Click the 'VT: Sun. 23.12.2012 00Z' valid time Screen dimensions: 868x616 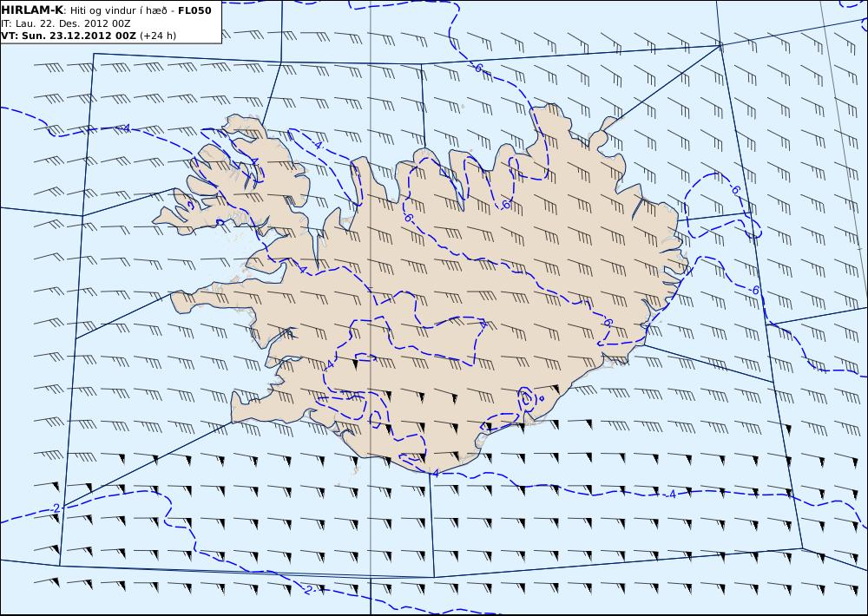coord(68,36)
